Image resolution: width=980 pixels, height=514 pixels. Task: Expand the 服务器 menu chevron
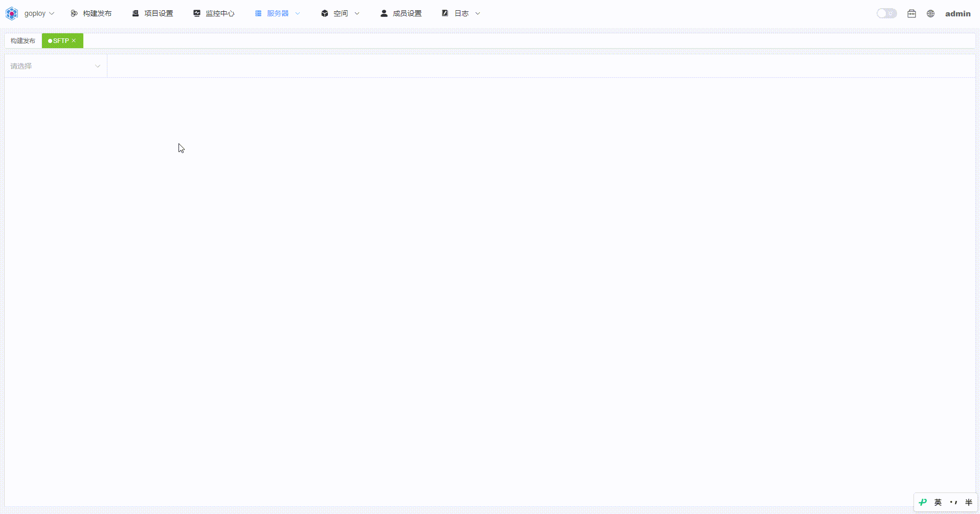[x=298, y=13]
